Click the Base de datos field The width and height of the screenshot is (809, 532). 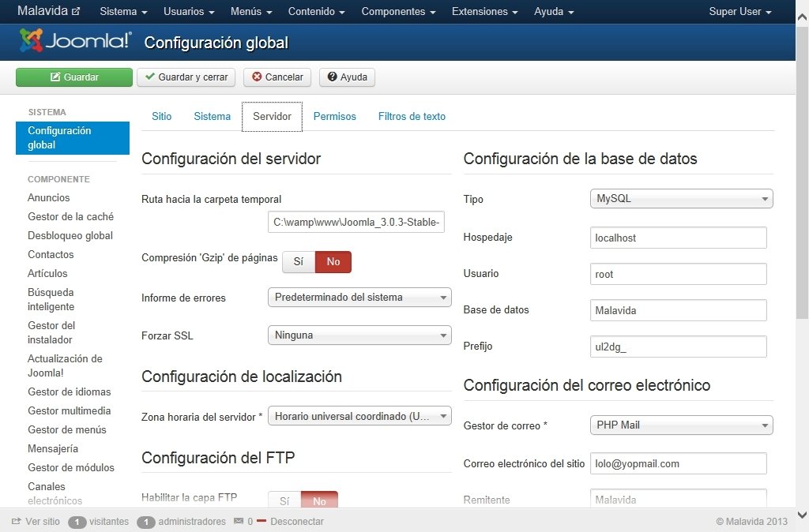click(679, 310)
